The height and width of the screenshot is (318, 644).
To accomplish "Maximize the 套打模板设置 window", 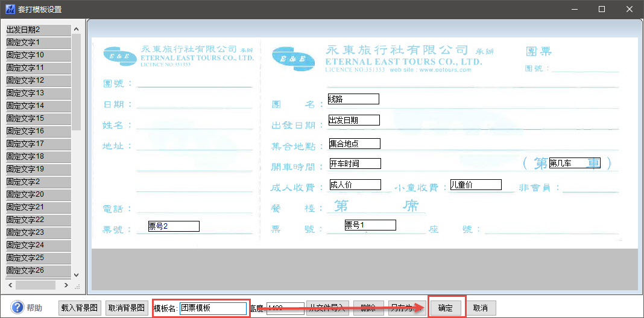I will pos(602,9).
